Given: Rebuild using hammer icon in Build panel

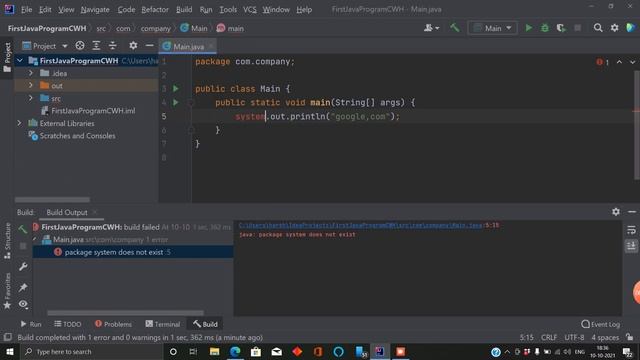Looking at the screenshot, I should tap(23, 229).
